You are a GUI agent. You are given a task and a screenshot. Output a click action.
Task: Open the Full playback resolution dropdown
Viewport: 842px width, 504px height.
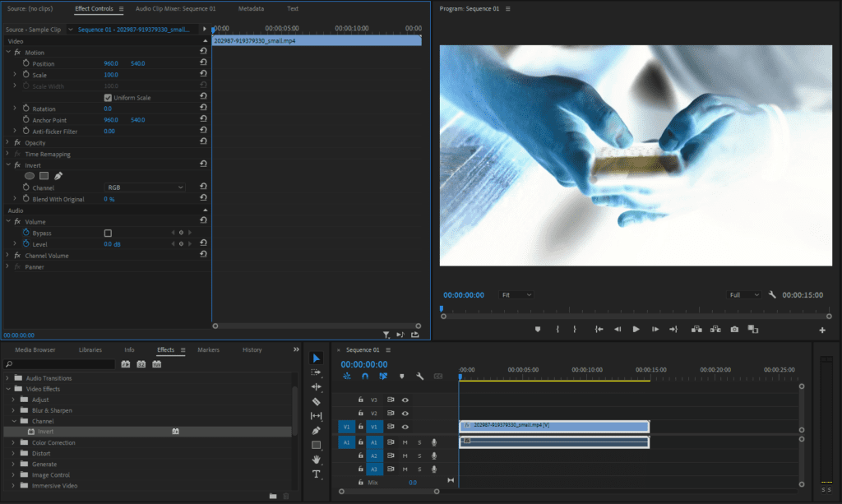pyautogui.click(x=743, y=294)
